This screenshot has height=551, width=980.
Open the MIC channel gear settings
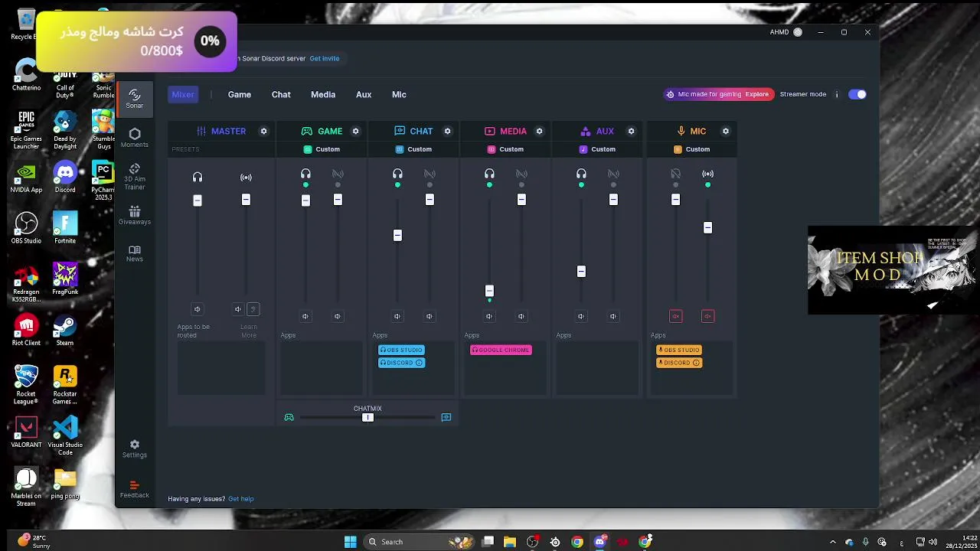[x=726, y=131]
